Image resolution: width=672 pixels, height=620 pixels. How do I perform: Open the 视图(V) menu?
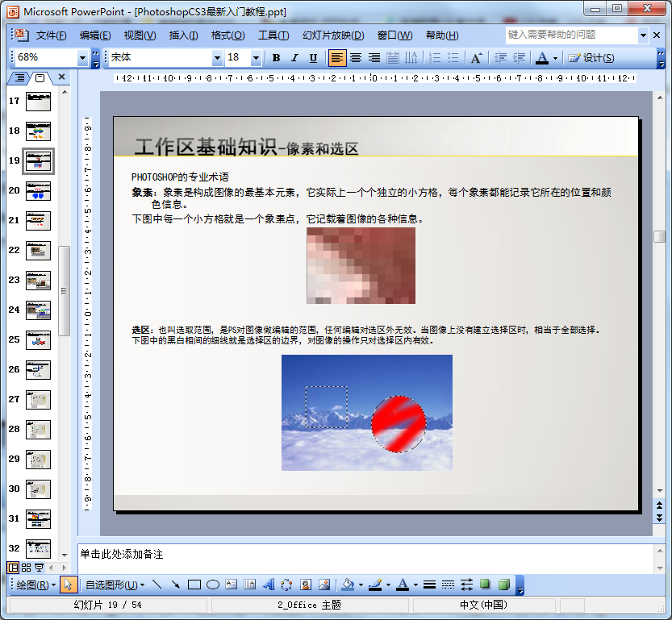pyautogui.click(x=140, y=35)
